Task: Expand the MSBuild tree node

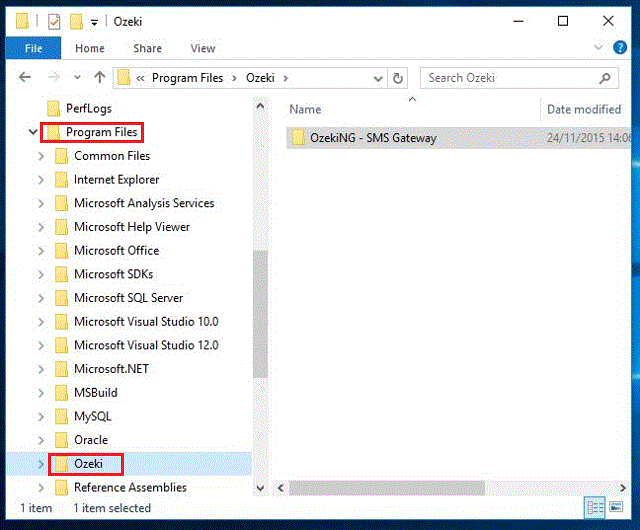Action: pyautogui.click(x=41, y=393)
